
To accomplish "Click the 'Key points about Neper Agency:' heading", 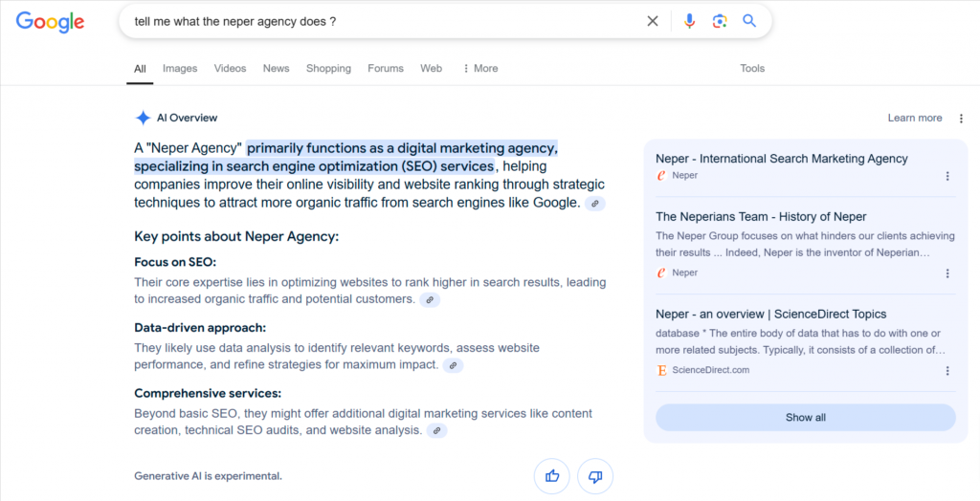I will point(237,237).
